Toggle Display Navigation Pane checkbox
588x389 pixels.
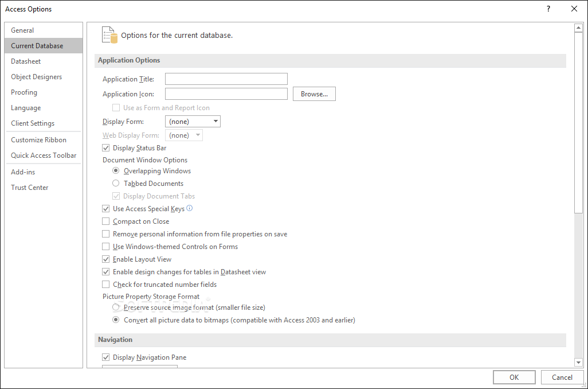(106, 357)
